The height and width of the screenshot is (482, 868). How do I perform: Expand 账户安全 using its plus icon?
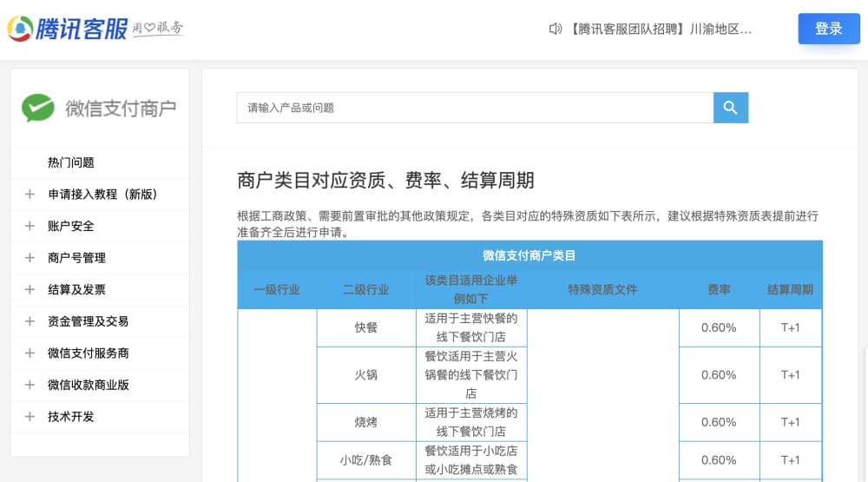tap(30, 226)
